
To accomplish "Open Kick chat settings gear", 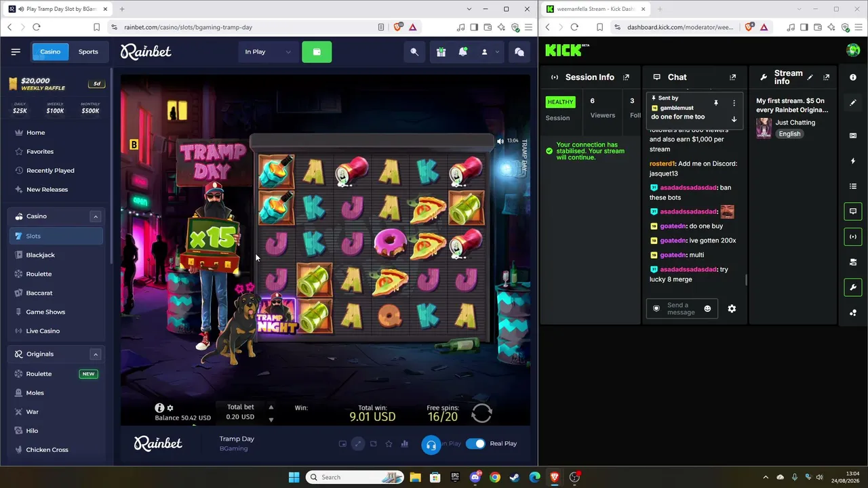I will tap(732, 308).
